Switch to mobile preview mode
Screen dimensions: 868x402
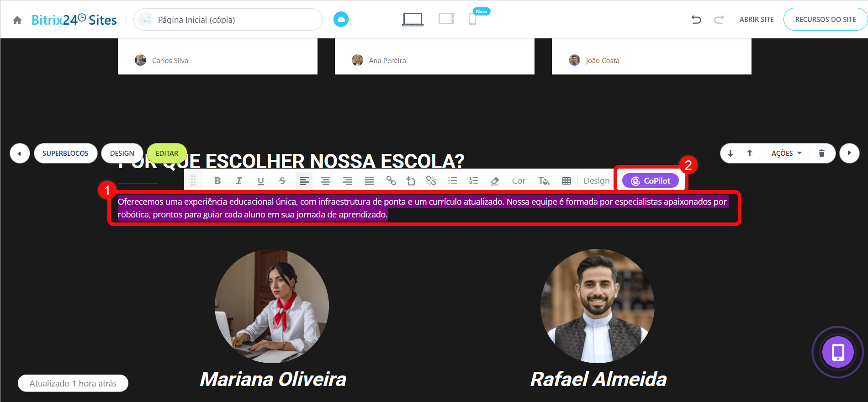473,19
